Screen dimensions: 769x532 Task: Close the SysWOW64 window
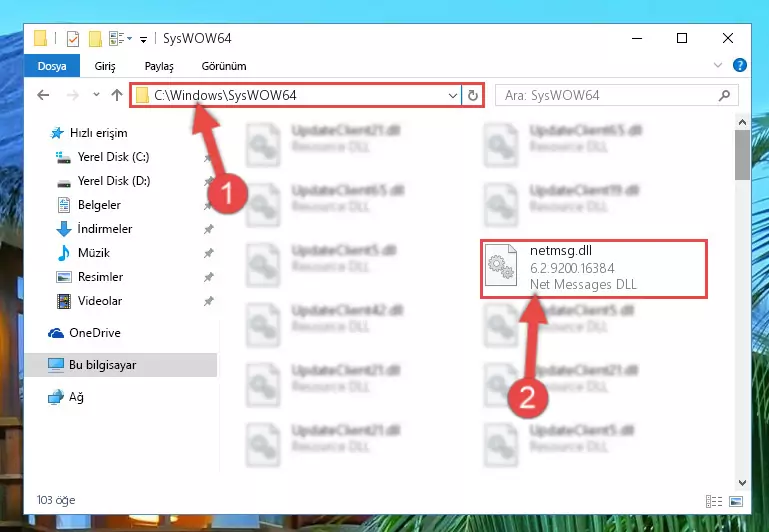pos(728,38)
